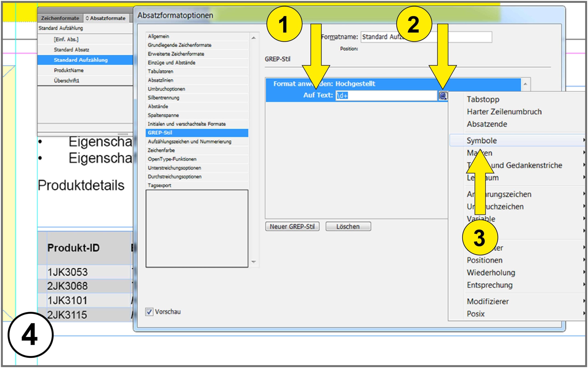Toggle the Vorschau checkbox
This screenshot has width=588, height=368.
pos(149,312)
